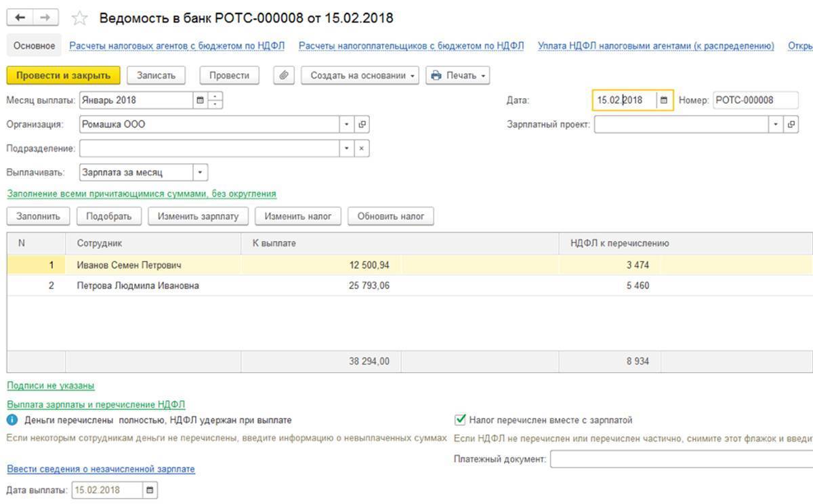The height and width of the screenshot is (504, 813).
Task: Add document to favorites star
Action: [80, 18]
